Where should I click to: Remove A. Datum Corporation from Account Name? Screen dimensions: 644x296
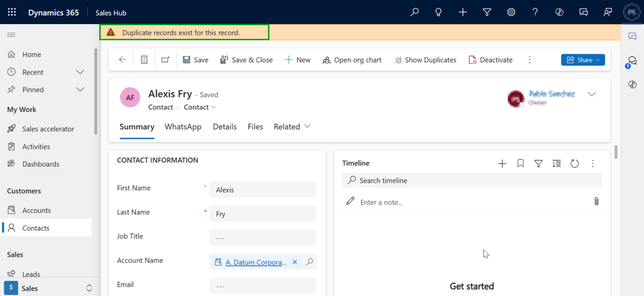(295, 261)
